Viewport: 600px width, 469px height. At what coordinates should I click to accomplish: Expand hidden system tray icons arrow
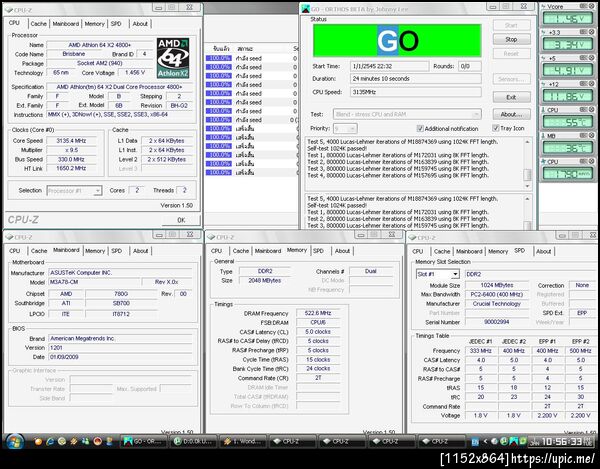tap(485, 442)
